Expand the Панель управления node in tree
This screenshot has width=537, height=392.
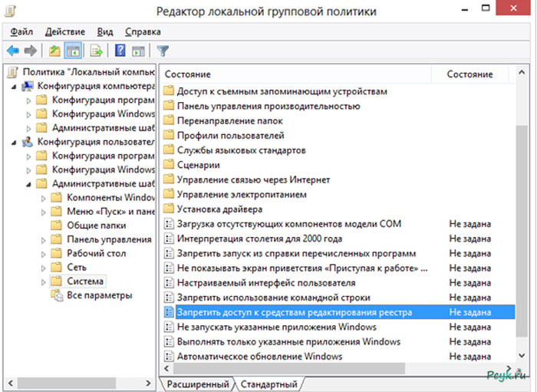click(43, 239)
